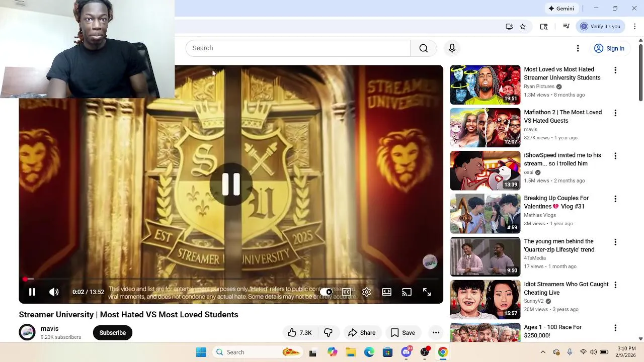Open the player settings gear
The image size is (644, 362).
367,292
